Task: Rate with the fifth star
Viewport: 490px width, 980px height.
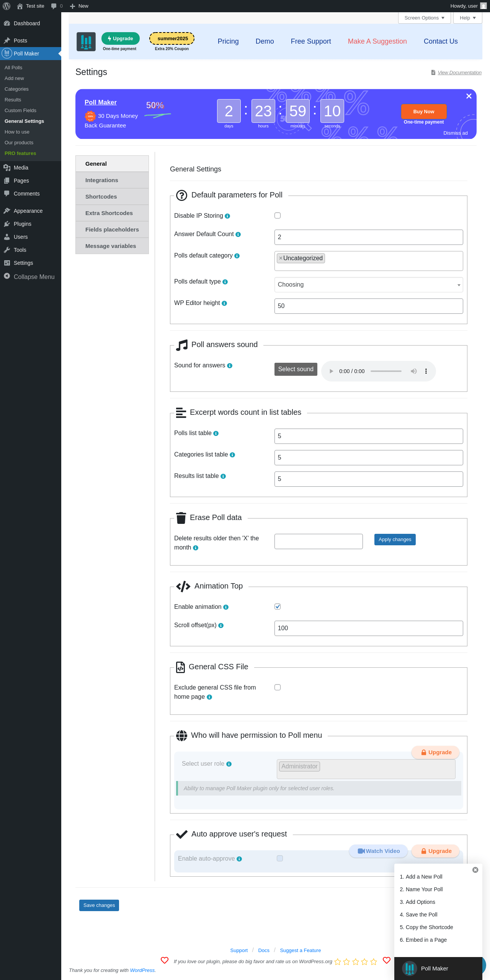Action: [374, 962]
